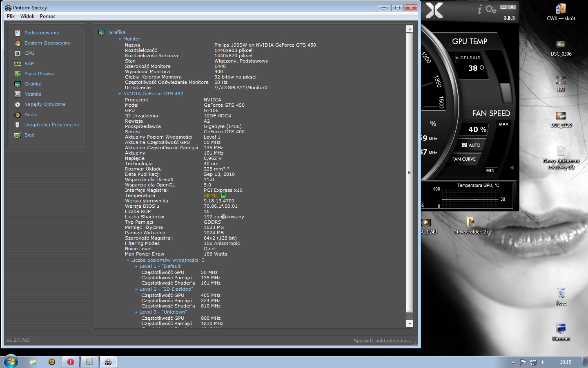Click the Wersja sterownika value 9.18.13.4709
The width and height of the screenshot is (588, 368).
click(219, 201)
